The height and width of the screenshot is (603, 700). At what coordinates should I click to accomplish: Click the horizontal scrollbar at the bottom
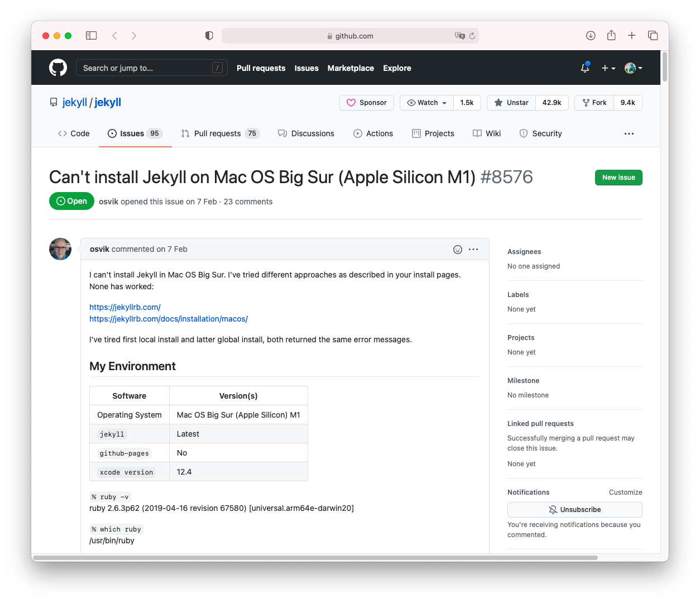click(315, 557)
